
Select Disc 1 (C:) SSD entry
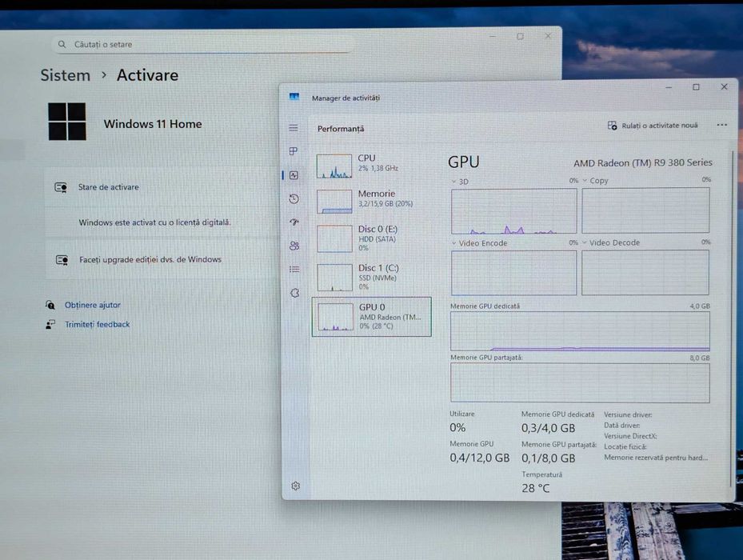click(x=372, y=278)
